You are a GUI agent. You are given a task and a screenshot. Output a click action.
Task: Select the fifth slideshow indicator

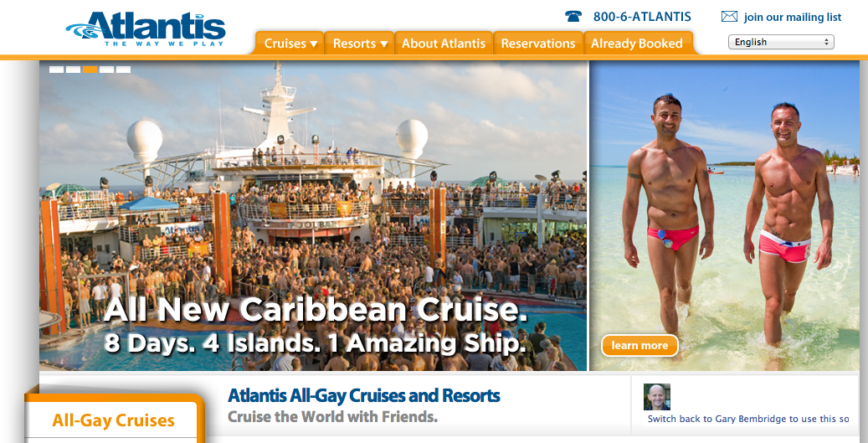(123, 70)
